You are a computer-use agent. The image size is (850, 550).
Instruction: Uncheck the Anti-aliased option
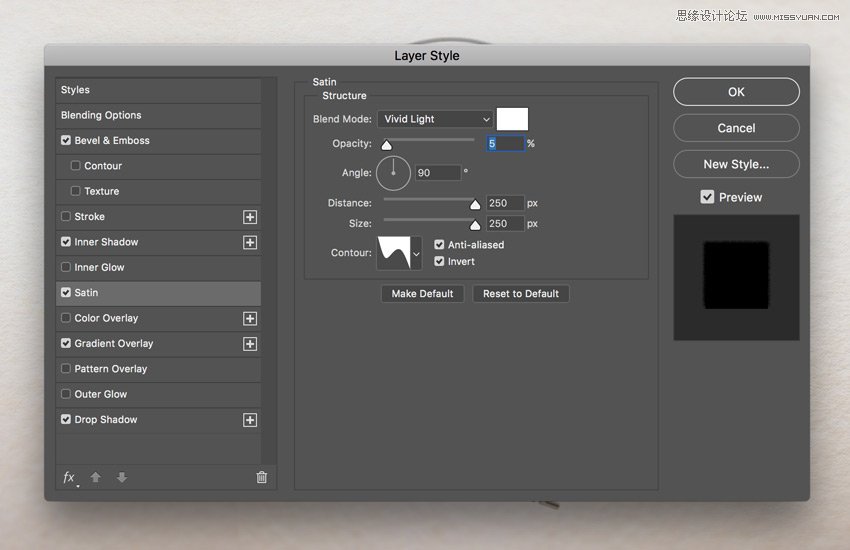[x=439, y=245]
